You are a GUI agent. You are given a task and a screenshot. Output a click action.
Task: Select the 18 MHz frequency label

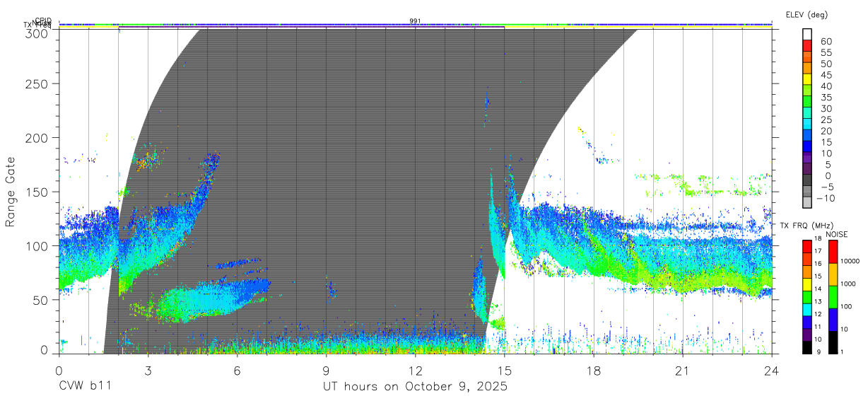(818, 239)
